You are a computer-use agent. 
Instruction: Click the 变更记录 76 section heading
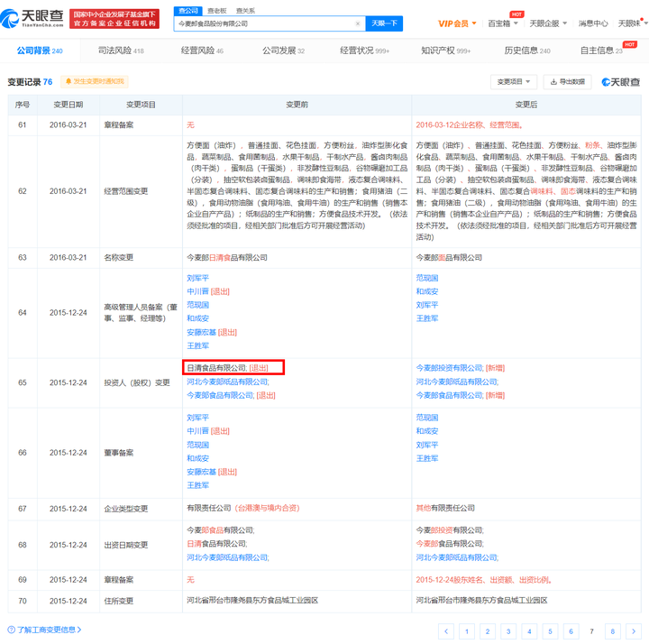[30, 81]
